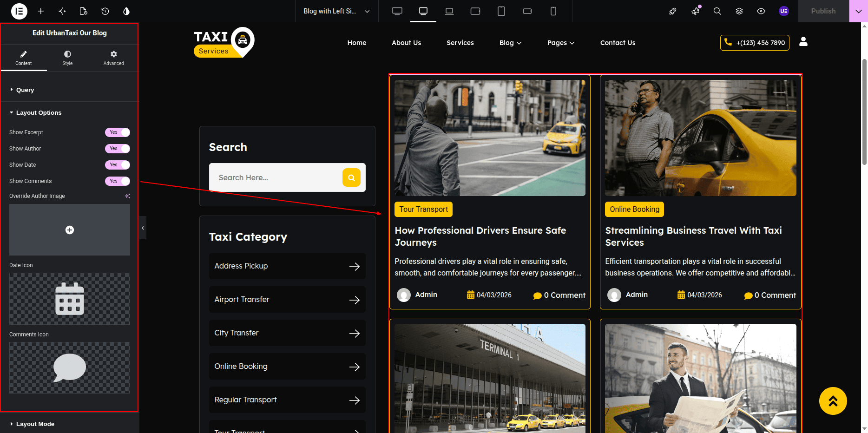The image size is (868, 433).
Task: Switch to the Content tab
Action: click(24, 58)
